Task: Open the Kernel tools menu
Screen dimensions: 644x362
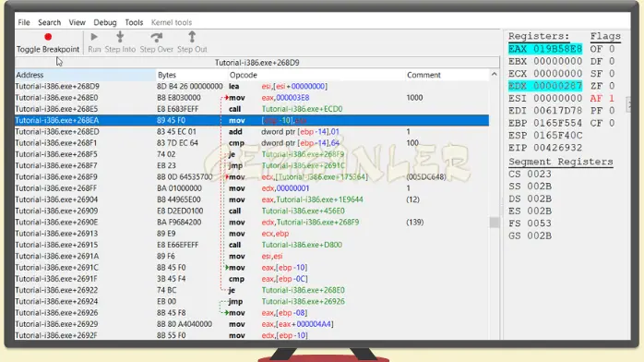Action: click(x=172, y=22)
